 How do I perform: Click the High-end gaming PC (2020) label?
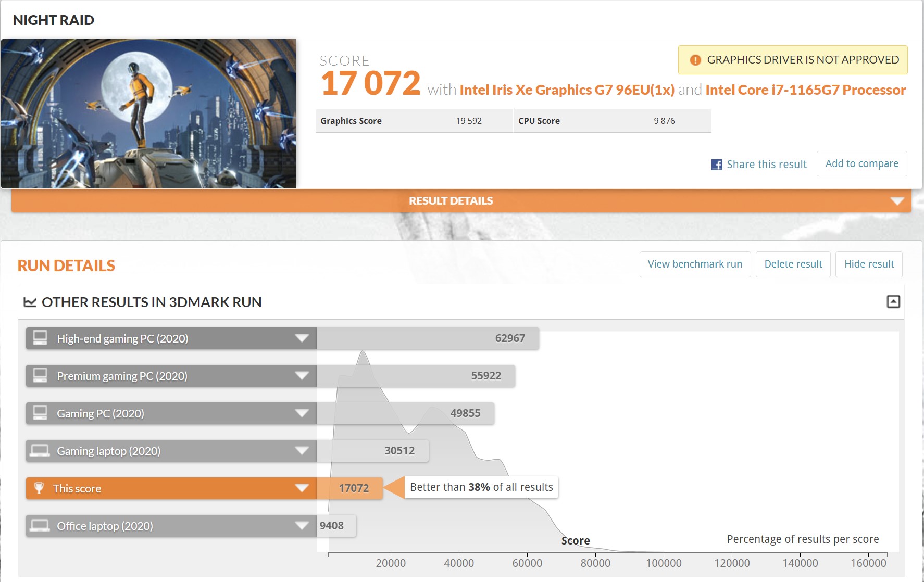coord(122,338)
